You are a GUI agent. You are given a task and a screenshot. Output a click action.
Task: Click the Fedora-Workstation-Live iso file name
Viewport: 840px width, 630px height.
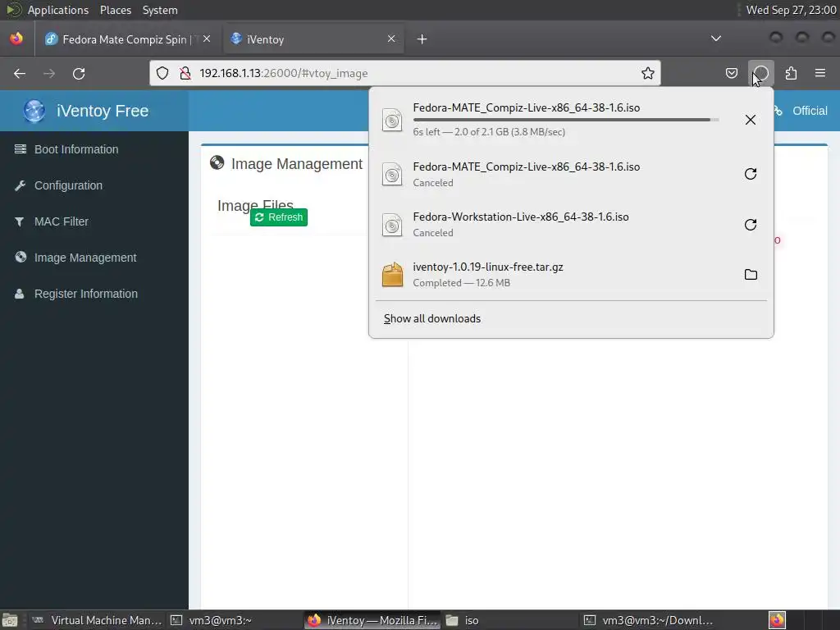point(521,217)
